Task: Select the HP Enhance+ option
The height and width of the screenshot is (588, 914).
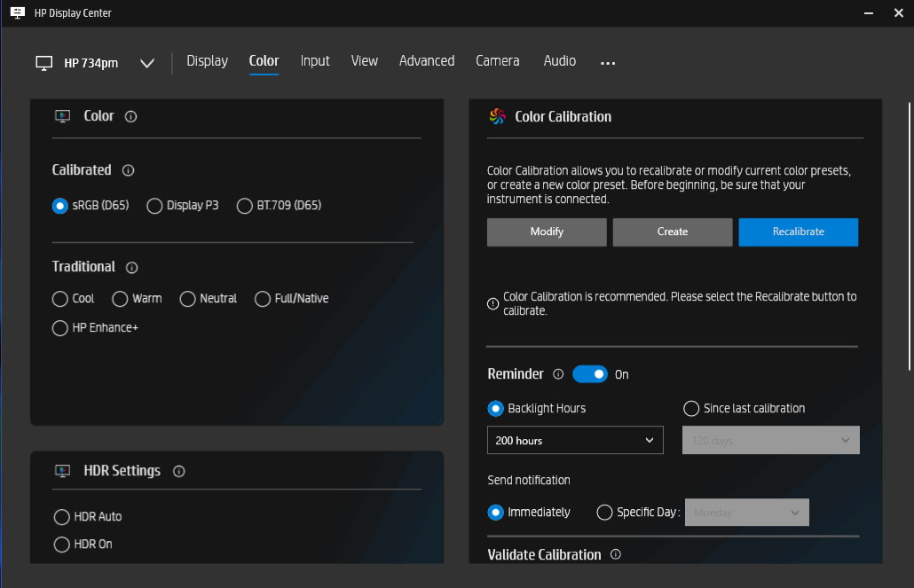Action: [96, 328]
